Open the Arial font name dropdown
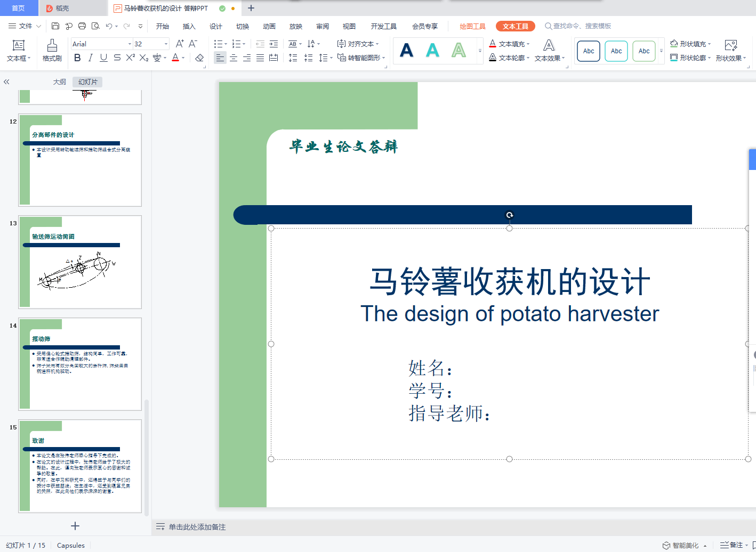 (x=130, y=44)
